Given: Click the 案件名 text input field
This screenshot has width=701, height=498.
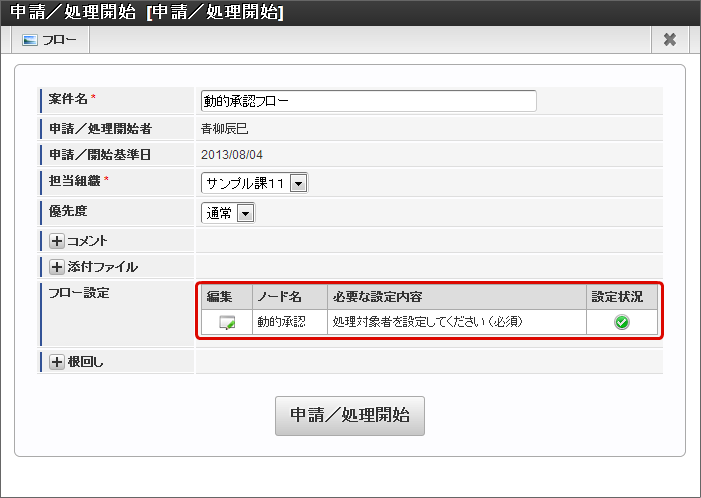Looking at the screenshot, I should [368, 101].
